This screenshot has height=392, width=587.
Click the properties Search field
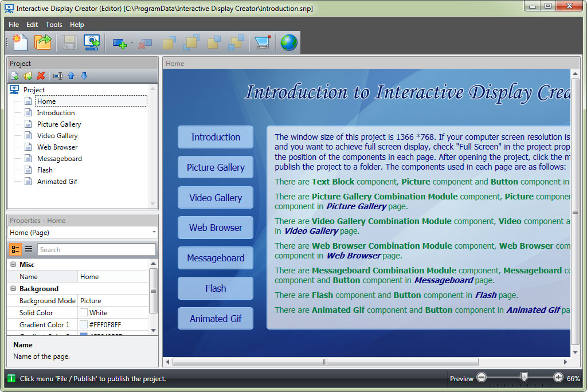96,250
